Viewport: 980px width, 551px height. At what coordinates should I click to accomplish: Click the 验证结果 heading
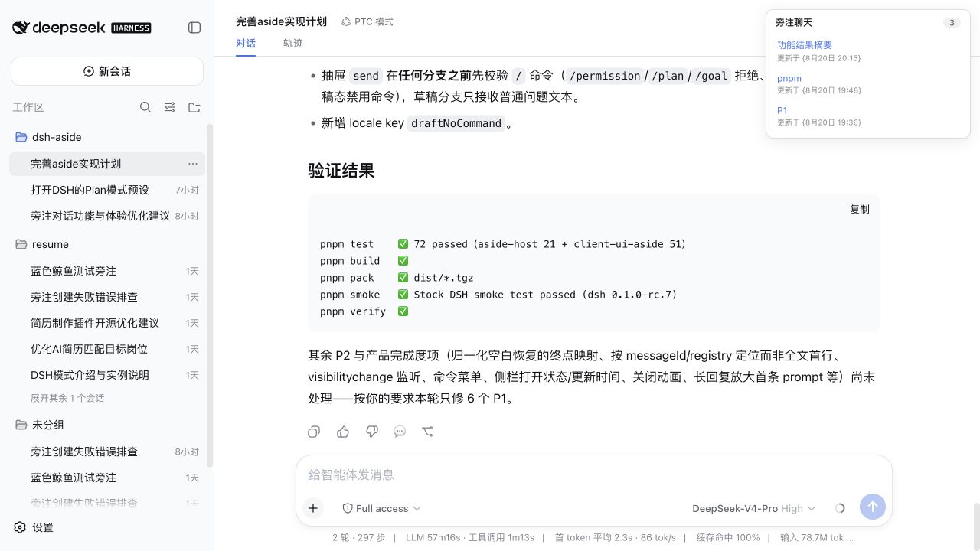(341, 171)
